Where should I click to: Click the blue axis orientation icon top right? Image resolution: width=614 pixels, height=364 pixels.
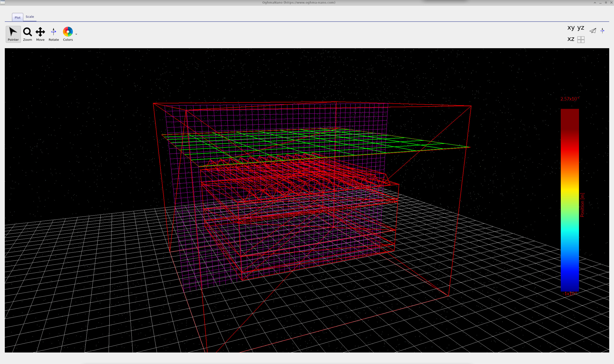click(602, 30)
